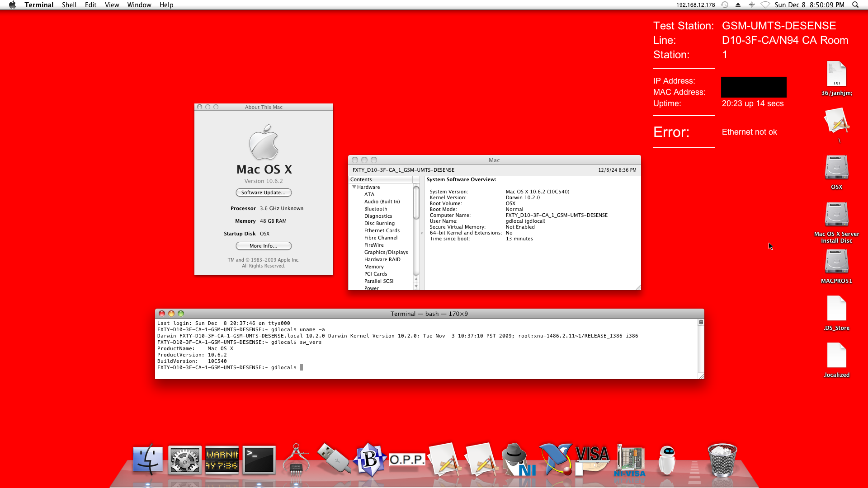Open the Apple menu
The height and width of the screenshot is (488, 868).
click(12, 5)
